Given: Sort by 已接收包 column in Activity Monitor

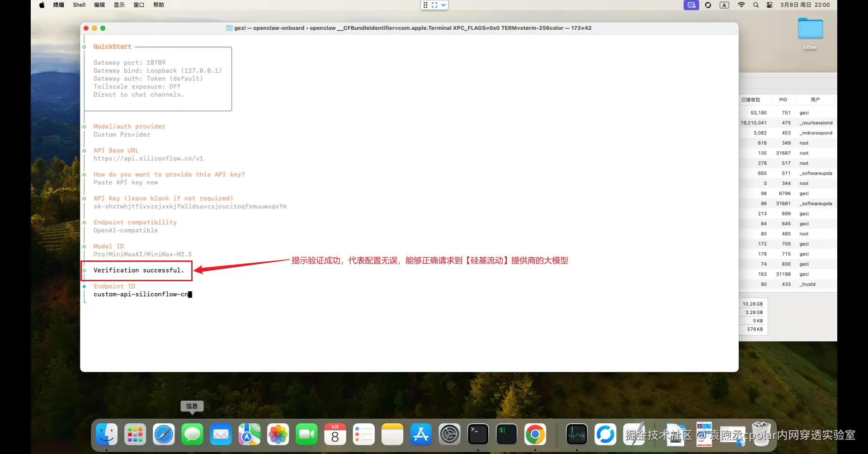Looking at the screenshot, I should point(751,99).
